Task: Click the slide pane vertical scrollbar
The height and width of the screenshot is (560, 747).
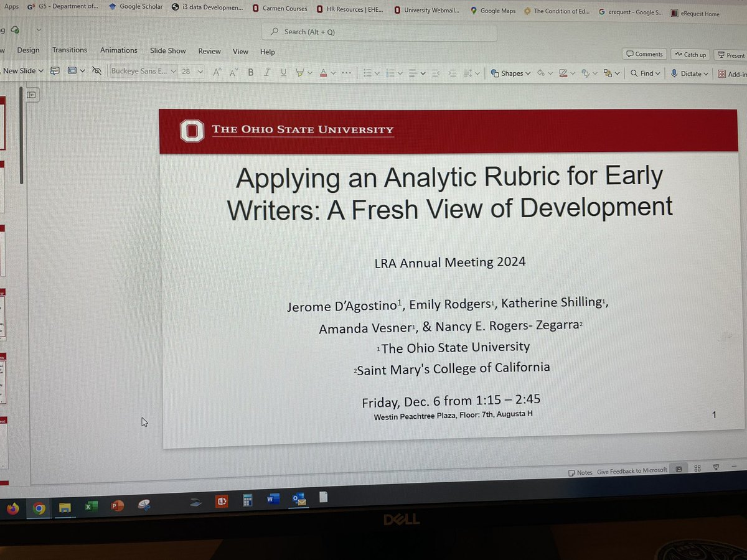Action: click(21, 137)
